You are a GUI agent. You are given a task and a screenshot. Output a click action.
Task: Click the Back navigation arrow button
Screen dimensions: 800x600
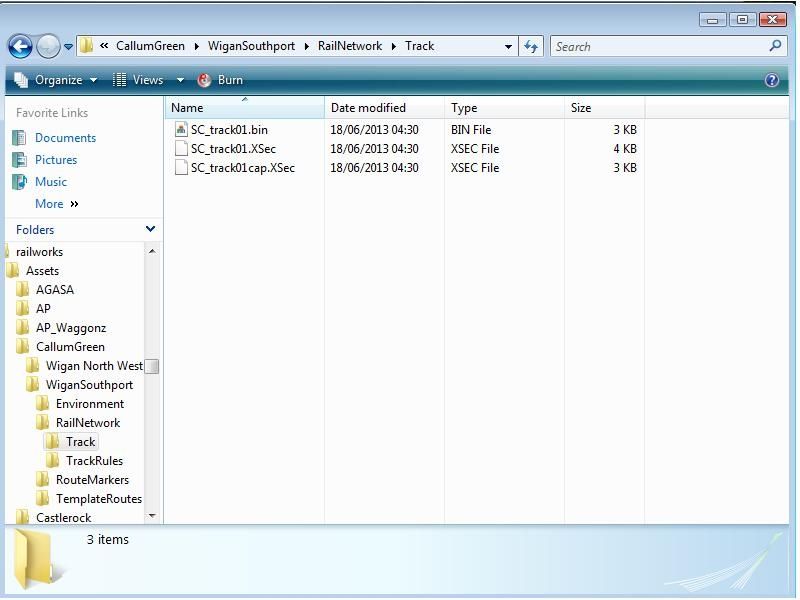[x=20, y=46]
